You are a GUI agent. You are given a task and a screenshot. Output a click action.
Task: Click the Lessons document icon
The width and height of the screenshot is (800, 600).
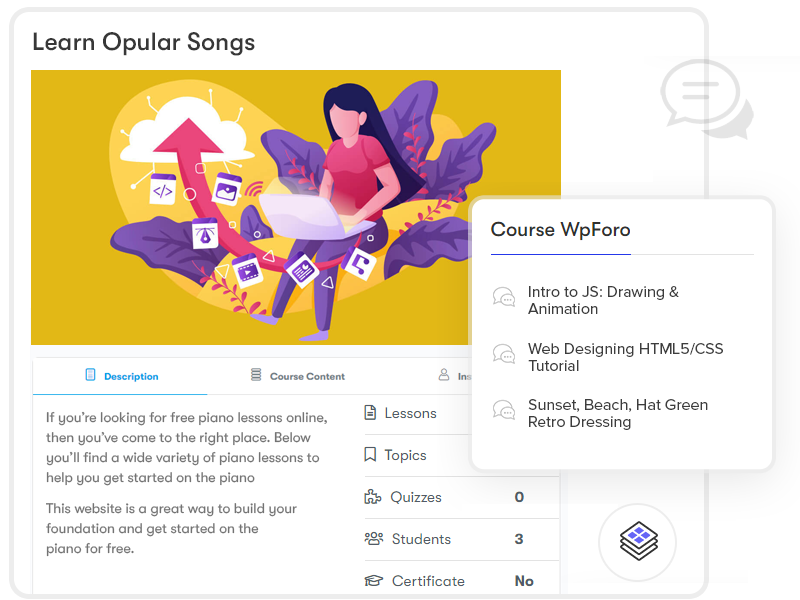coord(370,412)
